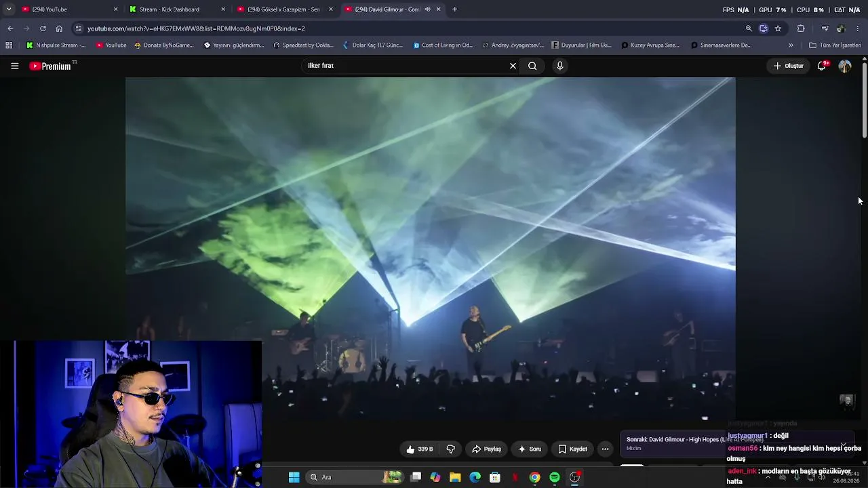
Task: Click the address bar URL
Action: 196,28
